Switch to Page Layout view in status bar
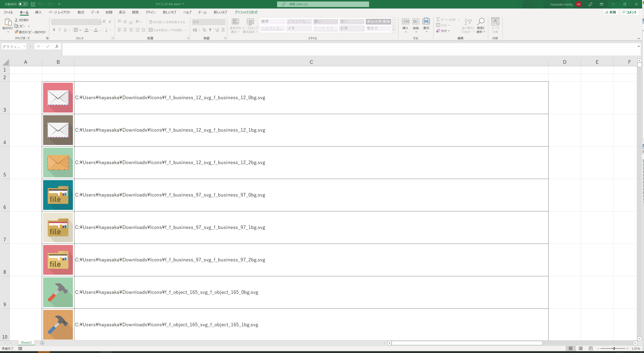Viewport: 644px width, 353px height. [x=580, y=348]
